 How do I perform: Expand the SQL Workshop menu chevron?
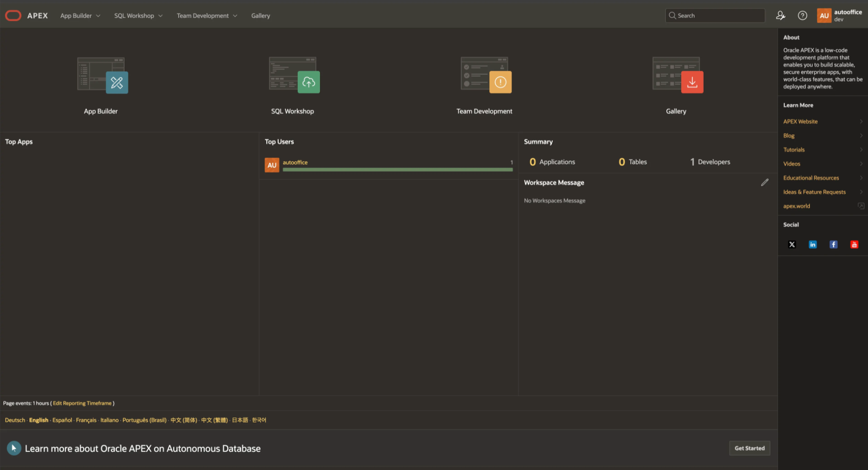click(x=160, y=16)
